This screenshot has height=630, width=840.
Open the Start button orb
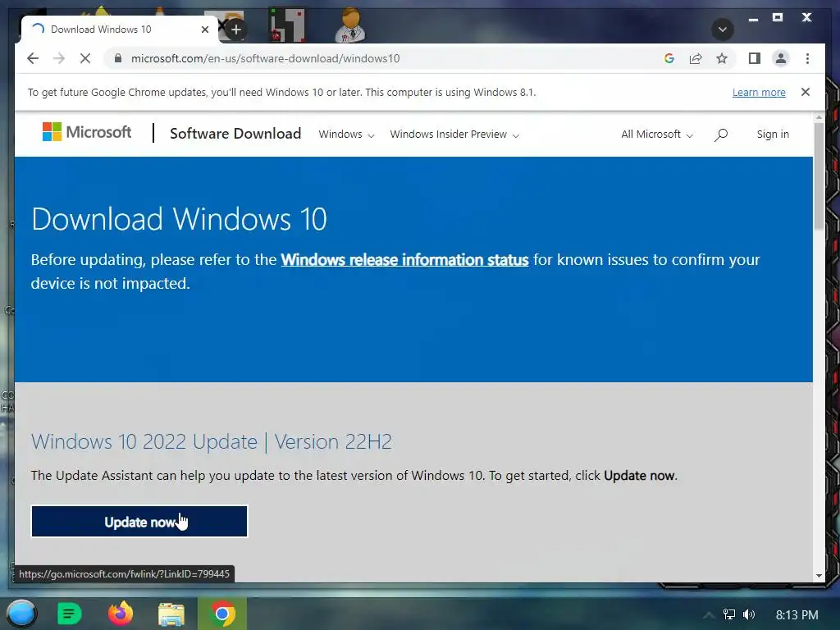pyautogui.click(x=21, y=614)
